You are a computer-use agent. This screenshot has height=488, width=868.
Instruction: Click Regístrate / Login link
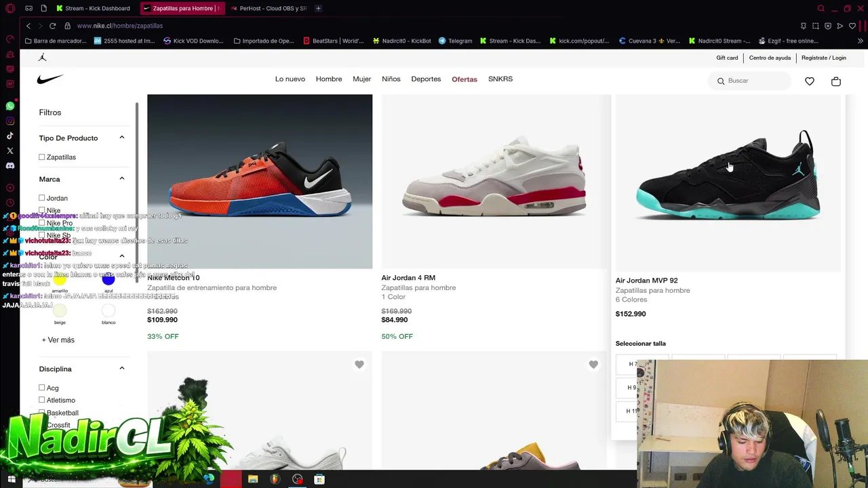point(824,58)
